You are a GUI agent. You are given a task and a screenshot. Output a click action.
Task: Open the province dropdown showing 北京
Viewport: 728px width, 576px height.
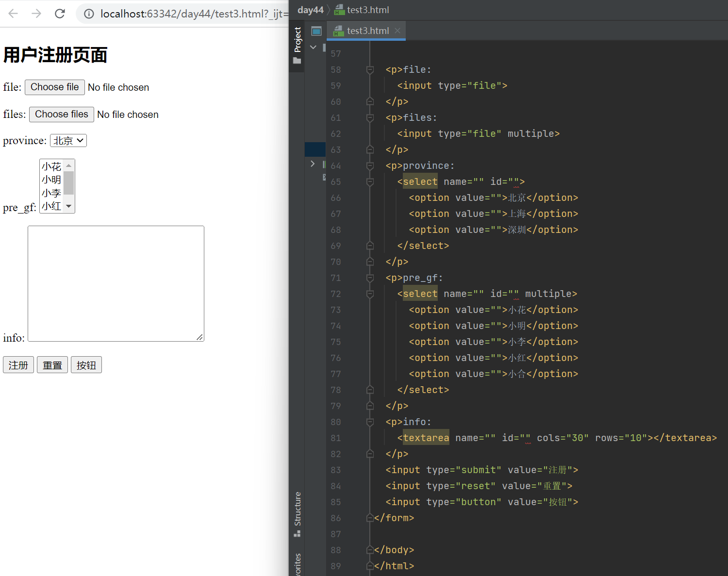click(x=68, y=141)
